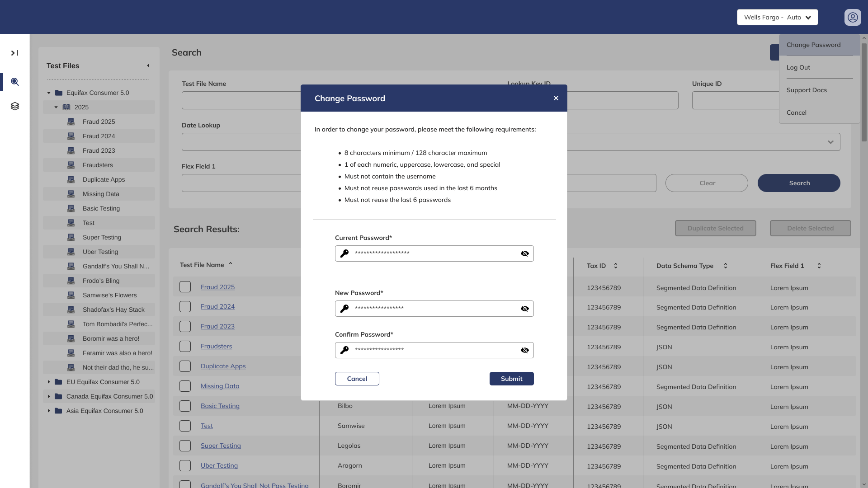Select Log Out from user menu
This screenshot has height=488, width=868.
click(x=798, y=67)
